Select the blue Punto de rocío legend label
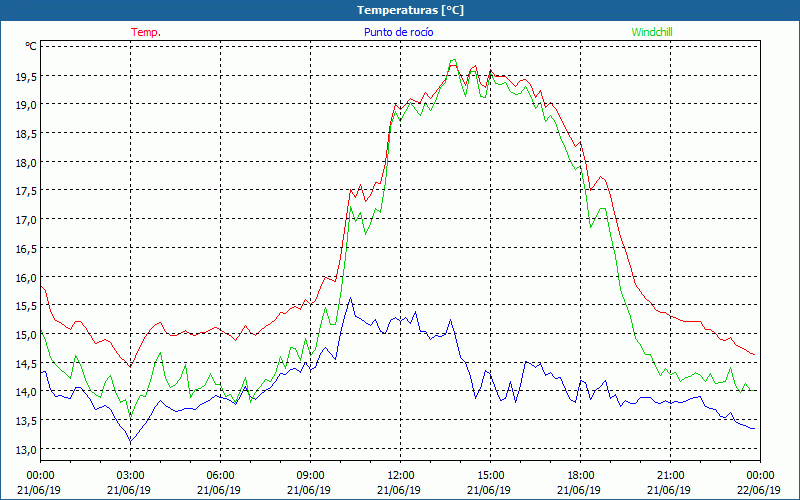Screen dimensions: 800x500 [398, 32]
